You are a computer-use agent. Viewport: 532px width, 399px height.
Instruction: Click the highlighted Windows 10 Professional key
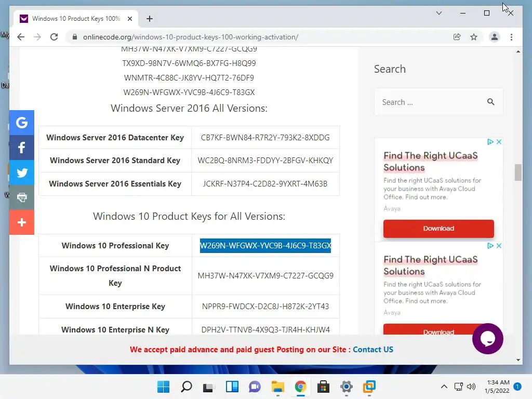coord(265,246)
